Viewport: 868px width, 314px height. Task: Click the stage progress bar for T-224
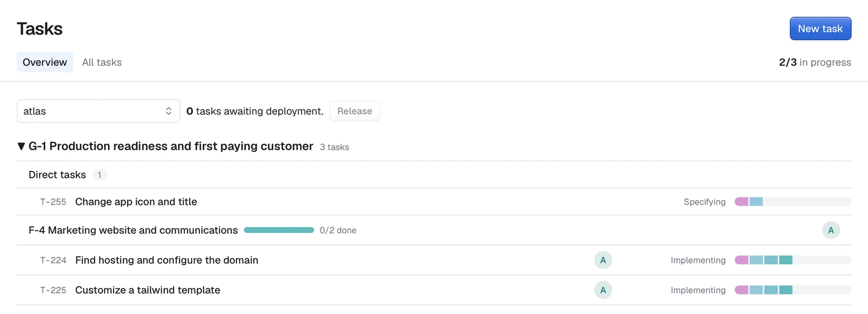coord(793,260)
